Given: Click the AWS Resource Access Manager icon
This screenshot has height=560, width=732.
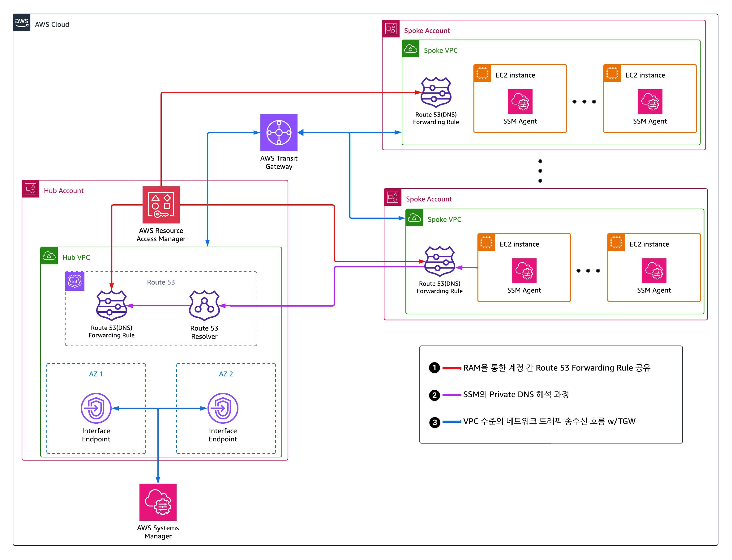Looking at the screenshot, I should tap(161, 205).
